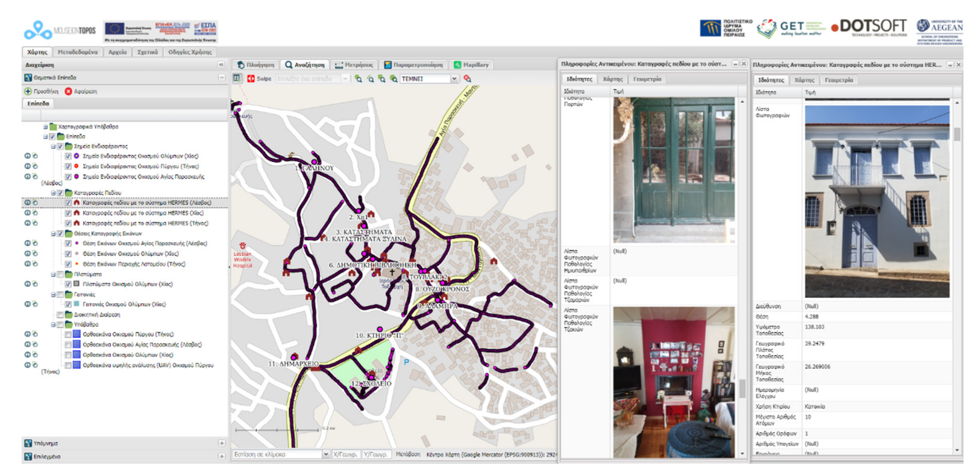Image resolution: width=980 pixels, height=475 pixels.
Task: Open the Mapillary tab
Action: [471, 65]
